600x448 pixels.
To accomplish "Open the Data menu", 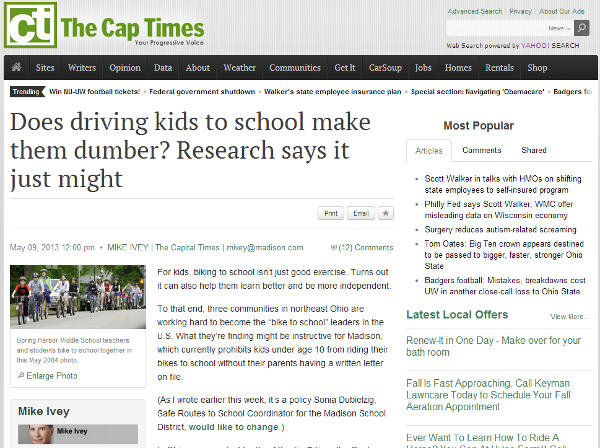I will point(163,68).
